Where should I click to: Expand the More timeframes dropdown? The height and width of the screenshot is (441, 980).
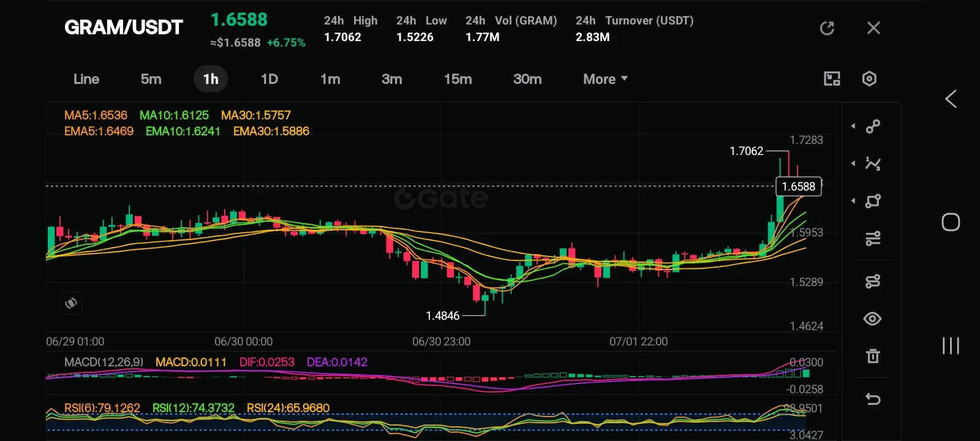605,79
